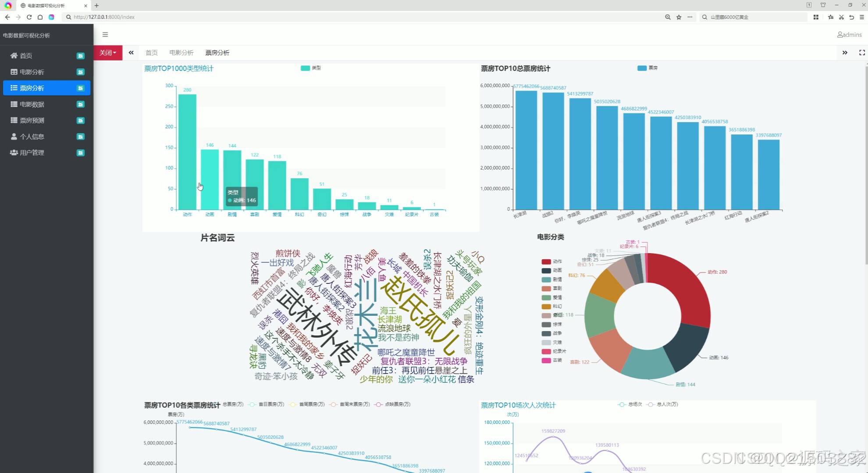
Task: Switch to the 首页 tab
Action: click(x=151, y=53)
